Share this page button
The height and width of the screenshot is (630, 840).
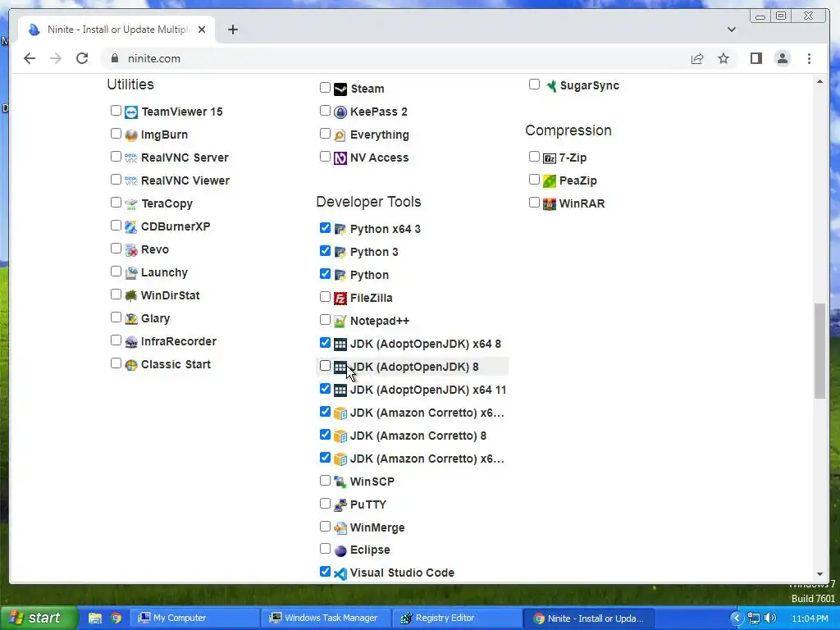coord(697,58)
